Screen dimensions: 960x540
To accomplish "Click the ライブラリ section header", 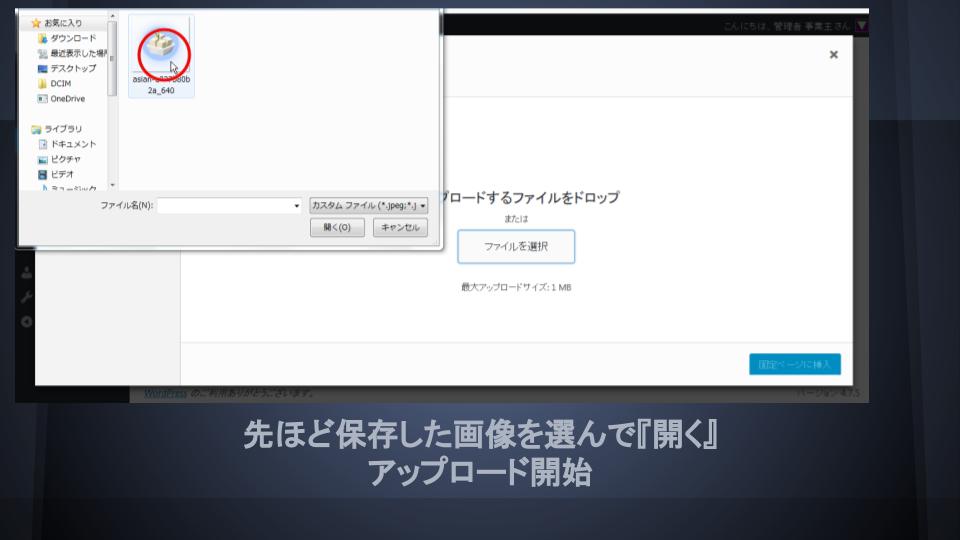I will click(x=62, y=129).
